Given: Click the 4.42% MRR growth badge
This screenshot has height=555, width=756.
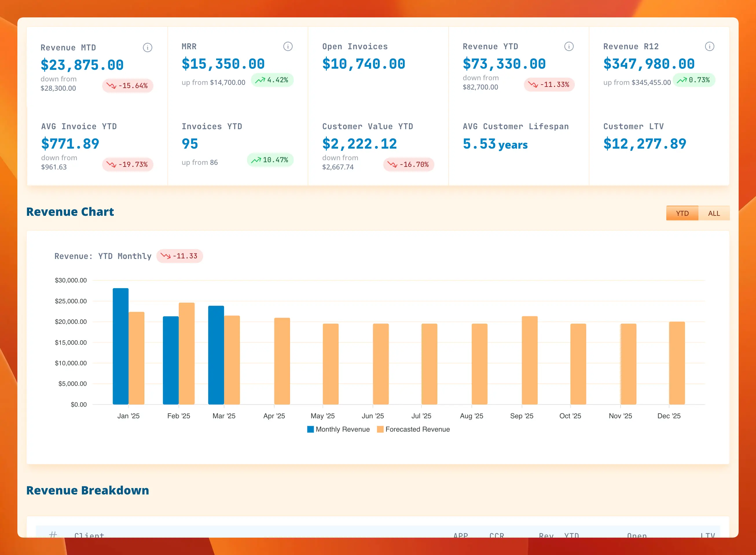Looking at the screenshot, I should click(272, 80).
